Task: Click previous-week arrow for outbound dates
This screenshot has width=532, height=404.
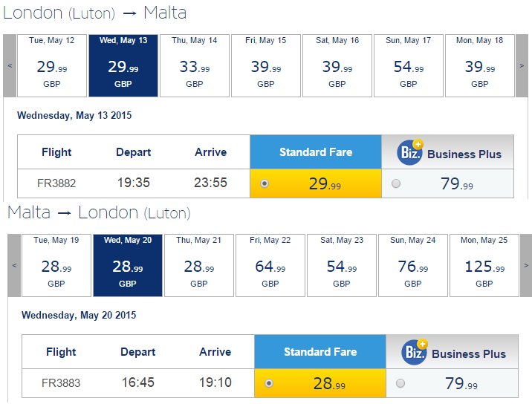Action: coord(10,65)
